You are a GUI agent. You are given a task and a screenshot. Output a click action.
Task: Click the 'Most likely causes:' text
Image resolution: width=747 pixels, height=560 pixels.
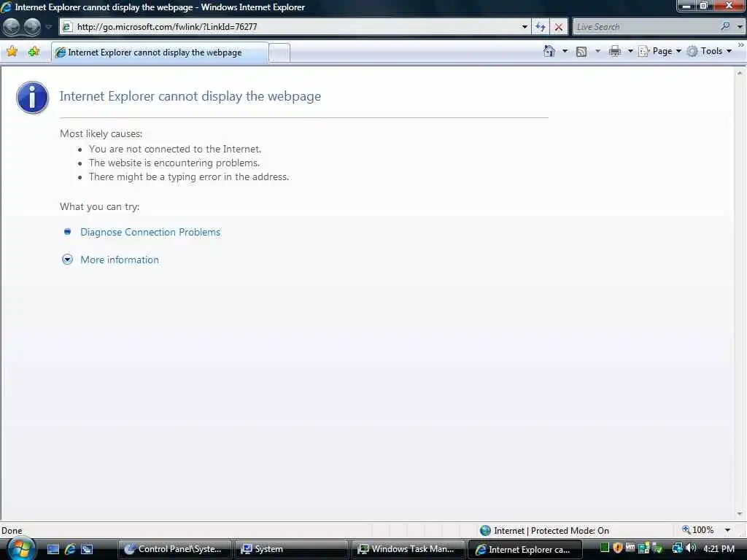point(101,134)
